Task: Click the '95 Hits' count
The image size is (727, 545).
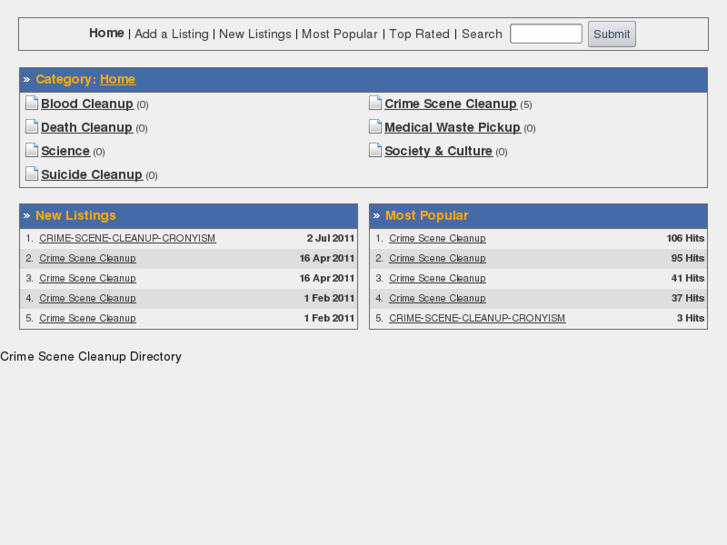Action: tap(688, 258)
